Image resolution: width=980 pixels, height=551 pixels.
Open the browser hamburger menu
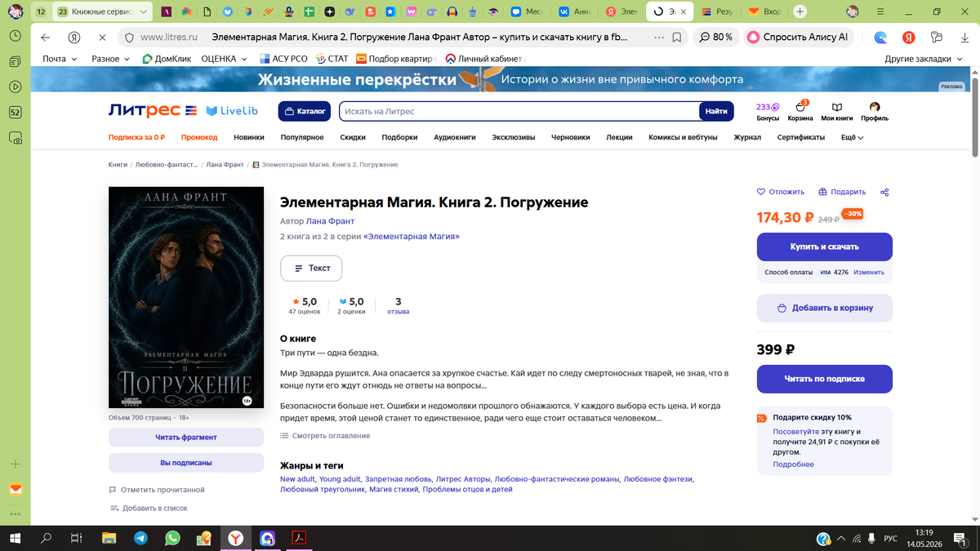(880, 11)
